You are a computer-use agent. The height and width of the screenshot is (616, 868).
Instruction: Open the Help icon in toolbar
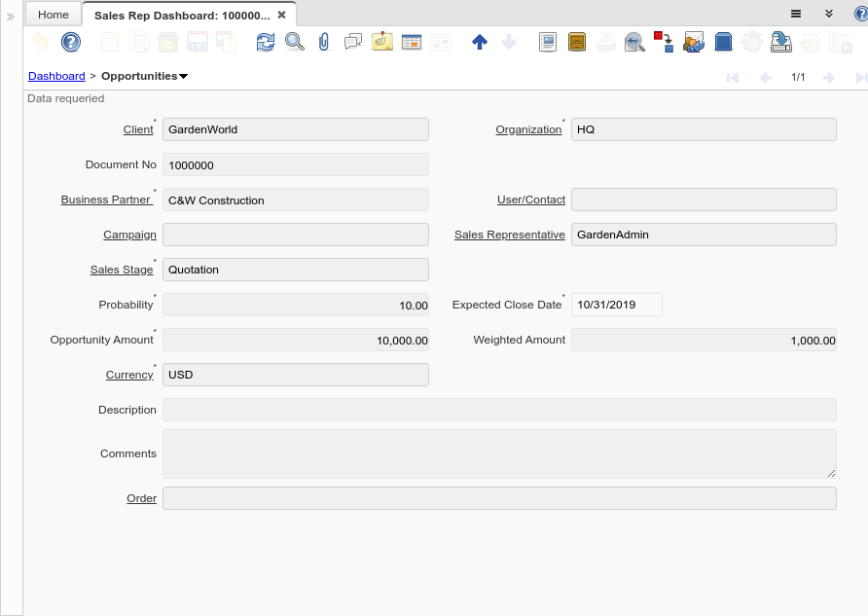71,42
